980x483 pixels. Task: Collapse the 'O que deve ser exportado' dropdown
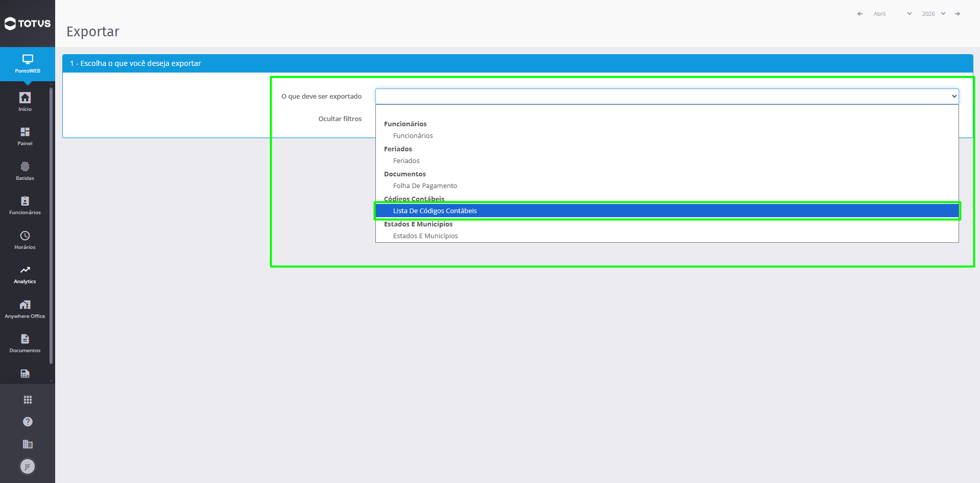[x=667, y=96]
